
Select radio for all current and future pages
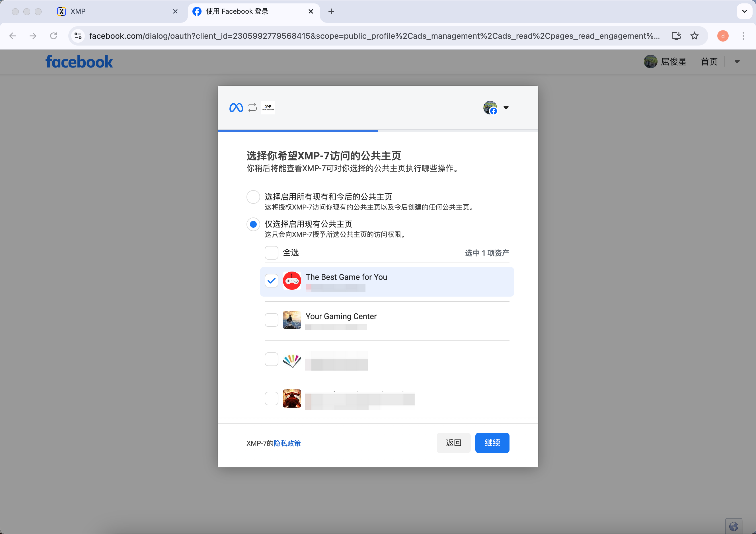tap(253, 197)
